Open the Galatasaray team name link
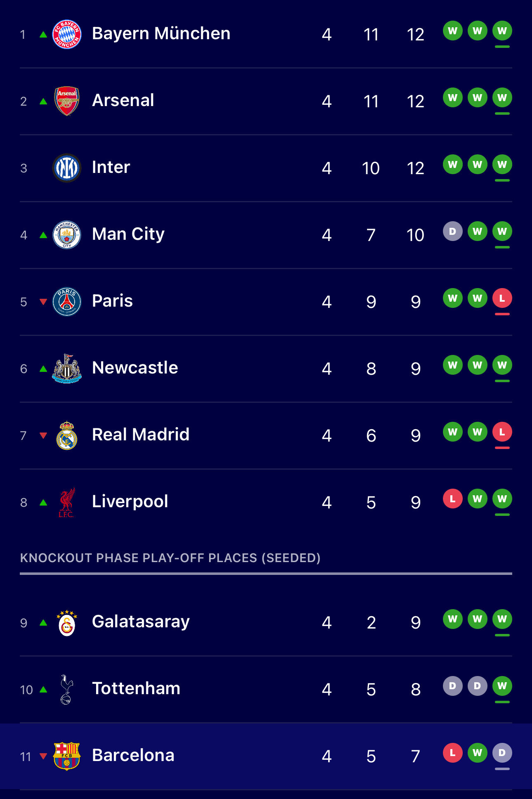 (x=141, y=622)
